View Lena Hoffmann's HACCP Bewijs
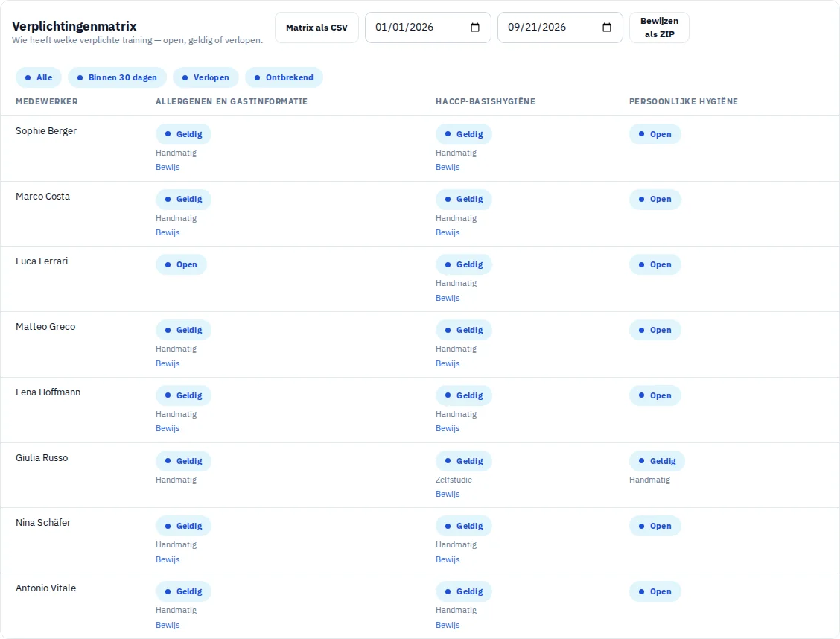 coord(448,428)
